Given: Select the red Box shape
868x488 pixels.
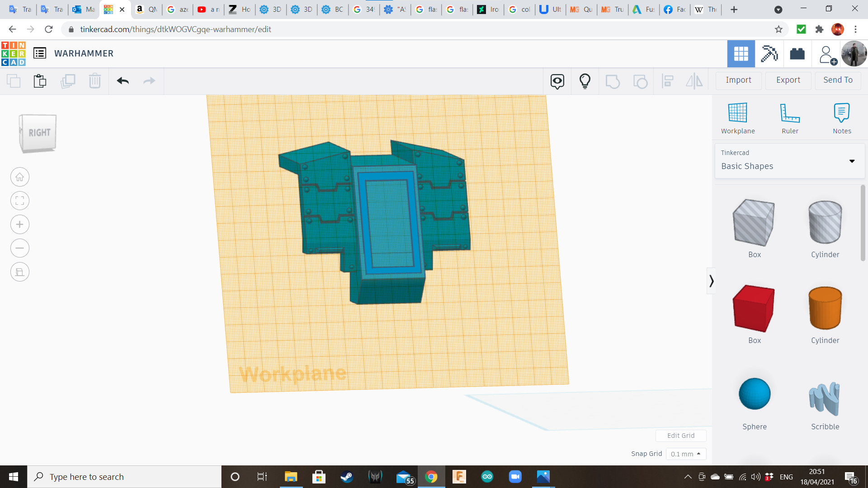Looking at the screenshot, I should coord(754,309).
